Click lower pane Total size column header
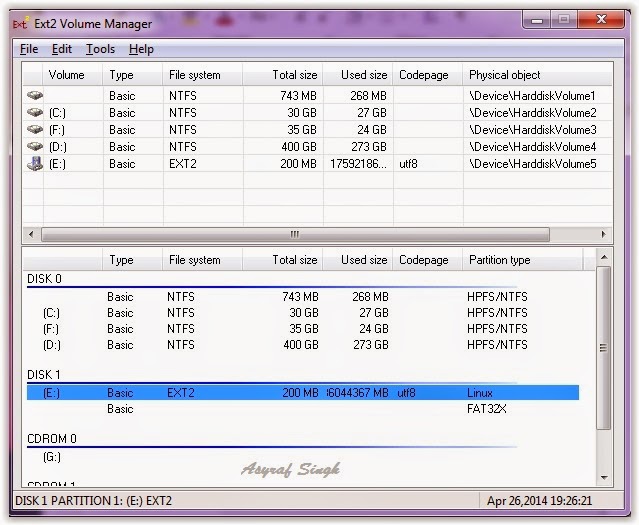 click(282, 260)
